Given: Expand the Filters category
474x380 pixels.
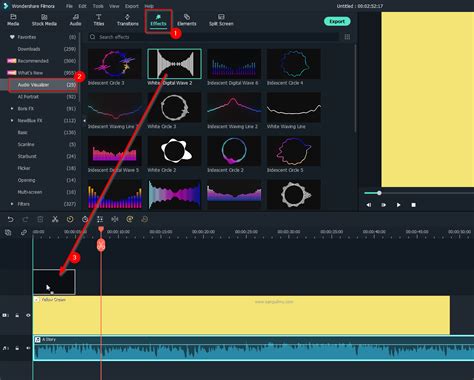Looking at the screenshot, I should [12, 204].
